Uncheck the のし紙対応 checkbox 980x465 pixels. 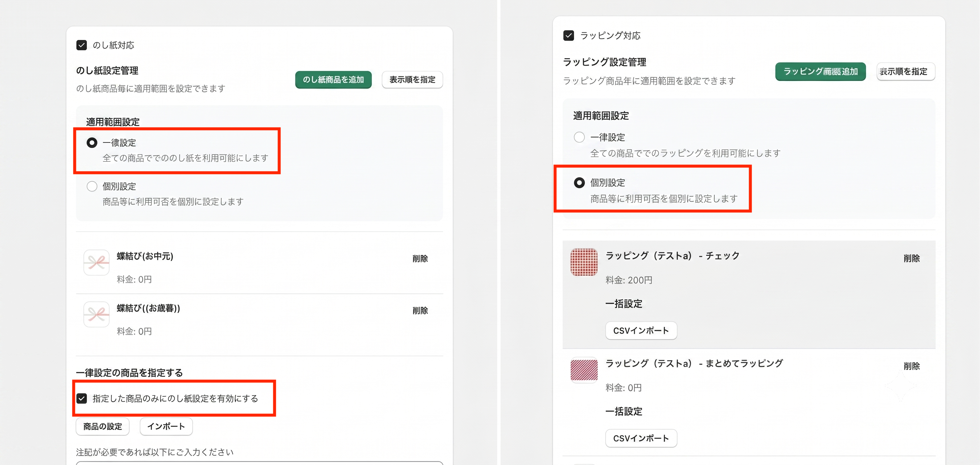pos(81,45)
